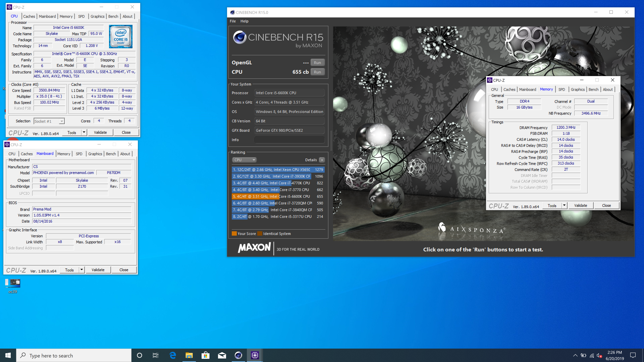Click Validate in the CPU tab window
This screenshot has height=362, width=644.
100,132
